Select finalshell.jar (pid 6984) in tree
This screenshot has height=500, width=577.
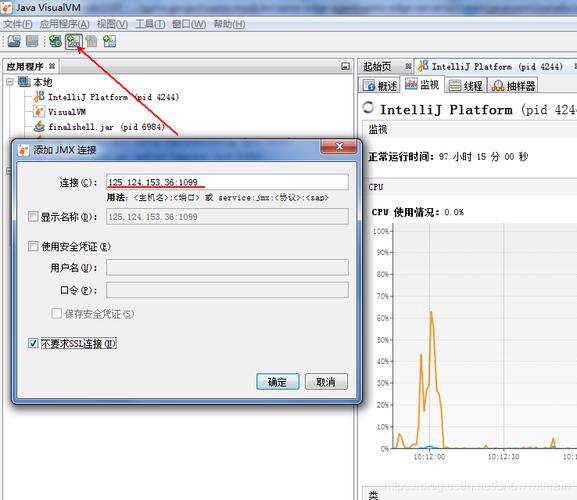[106, 127]
